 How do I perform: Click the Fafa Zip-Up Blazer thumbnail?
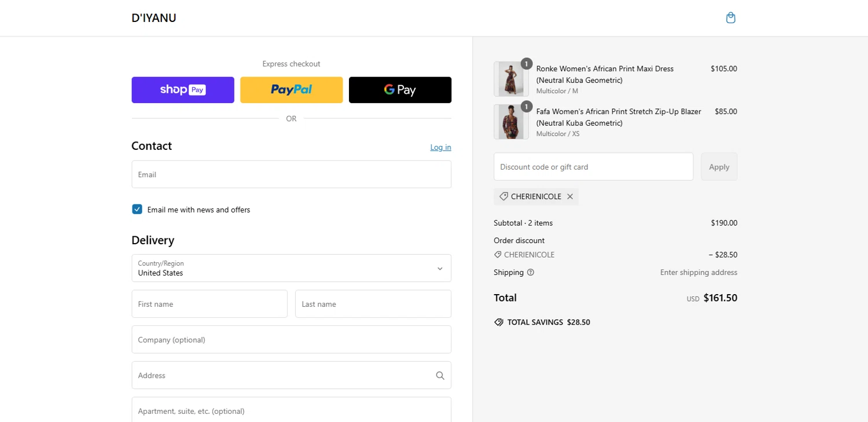511,122
